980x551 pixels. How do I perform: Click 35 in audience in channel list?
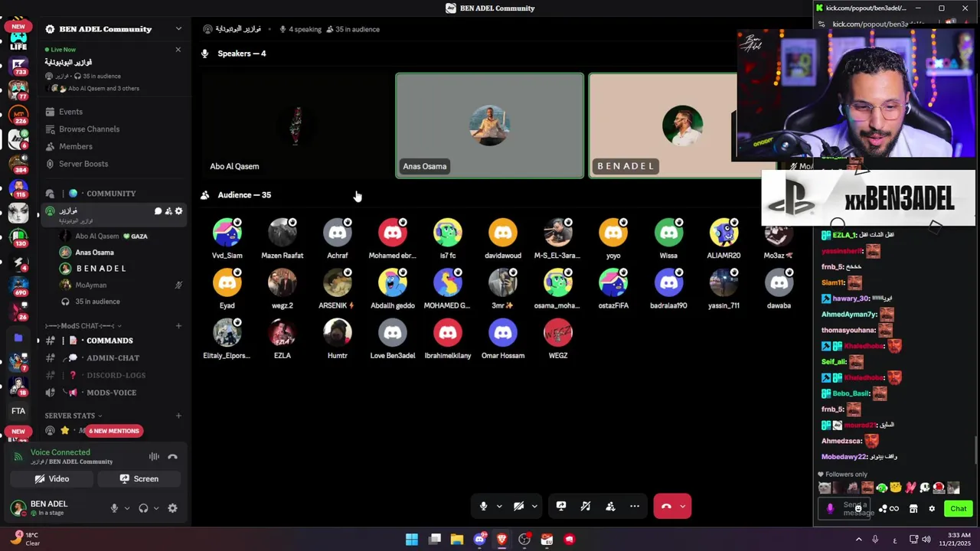click(97, 302)
